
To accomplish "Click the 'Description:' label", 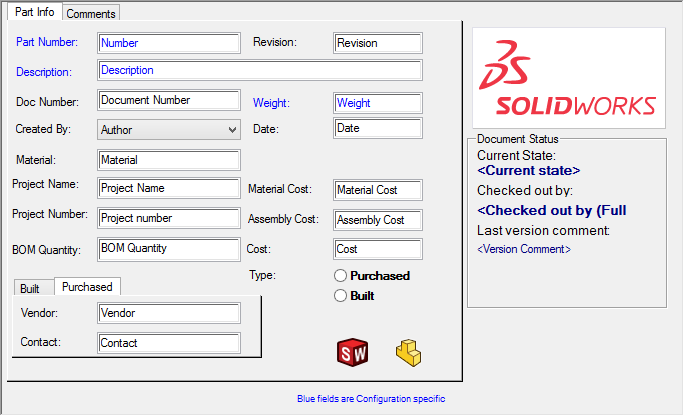I will (x=44, y=72).
